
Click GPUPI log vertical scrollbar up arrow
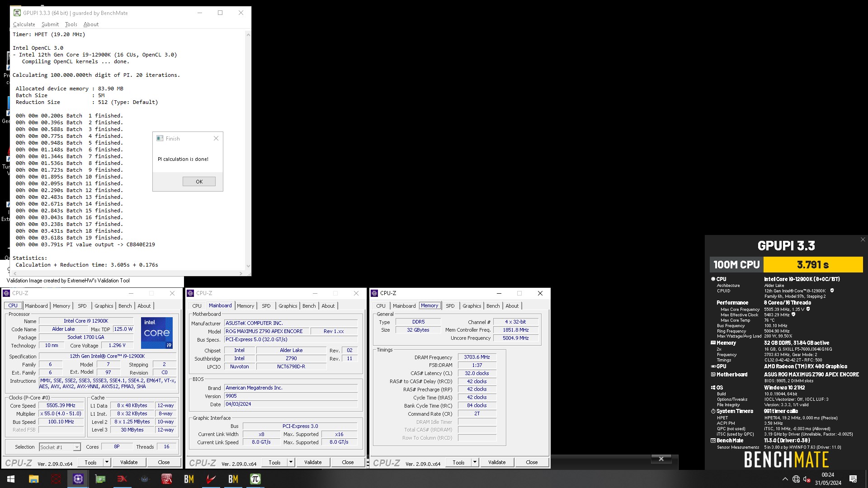pos(248,34)
